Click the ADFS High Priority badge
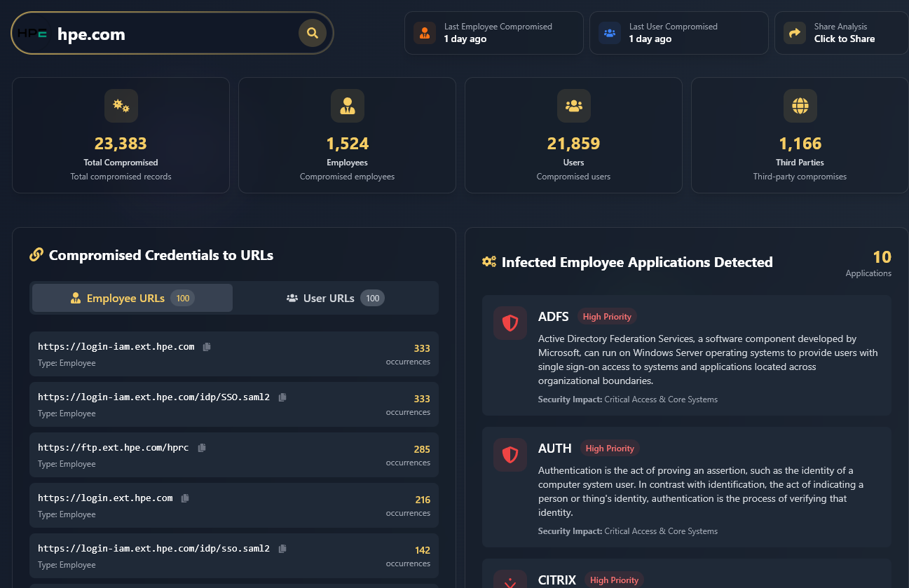The image size is (909, 588). point(607,317)
